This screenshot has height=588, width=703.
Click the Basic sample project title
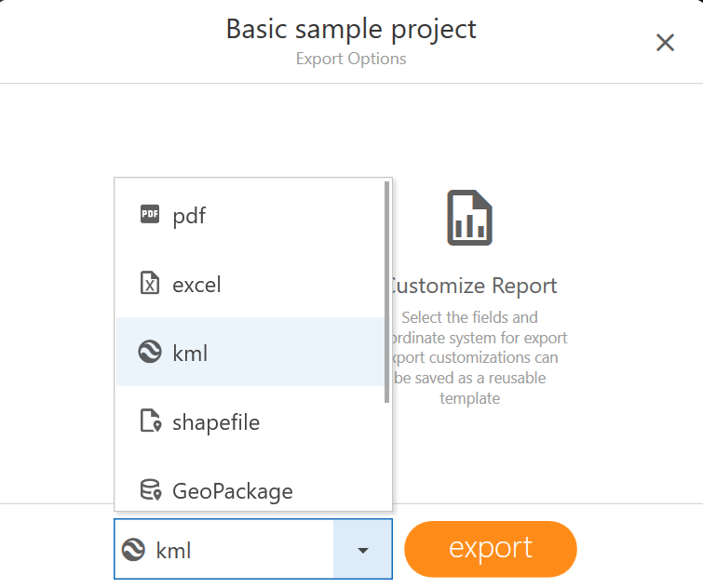tap(351, 29)
